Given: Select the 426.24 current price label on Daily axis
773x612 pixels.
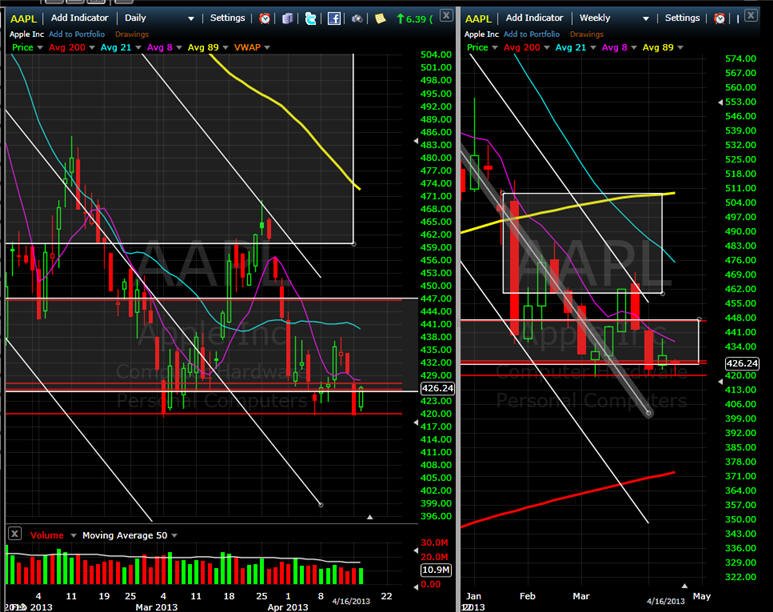Looking at the screenshot, I should (x=437, y=389).
